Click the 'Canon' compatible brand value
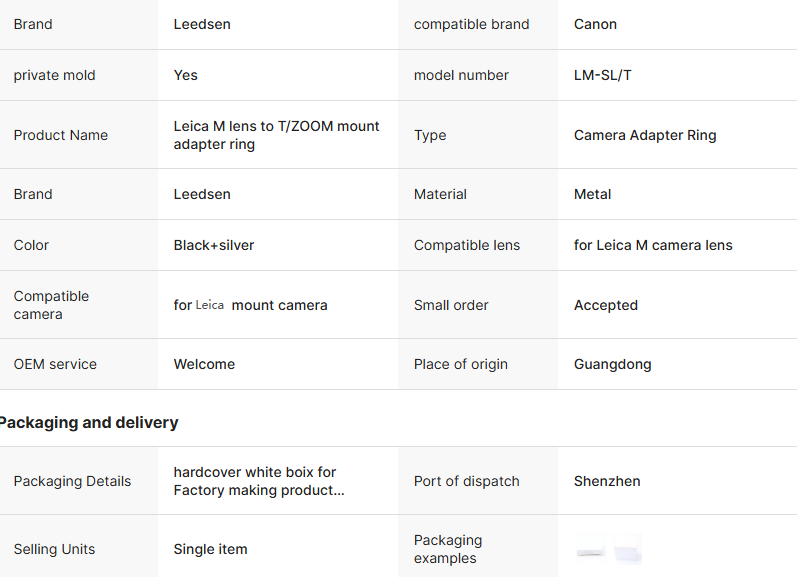The height and width of the screenshot is (577, 797). (595, 24)
